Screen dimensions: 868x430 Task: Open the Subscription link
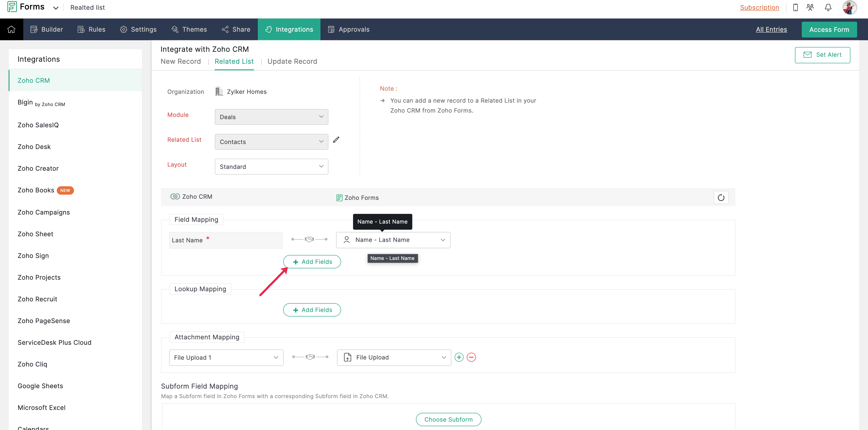click(x=759, y=7)
